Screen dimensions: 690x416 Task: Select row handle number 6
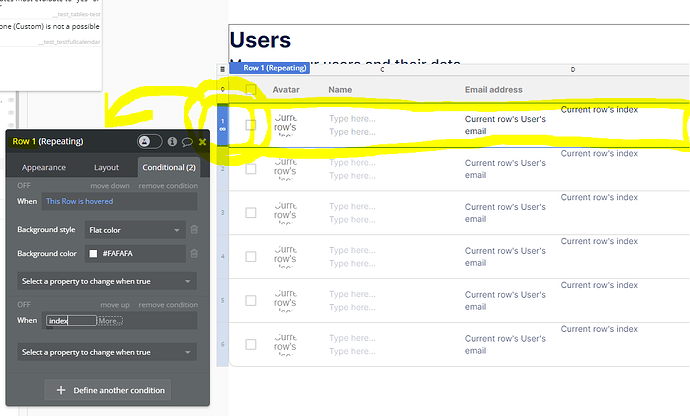coord(223,344)
